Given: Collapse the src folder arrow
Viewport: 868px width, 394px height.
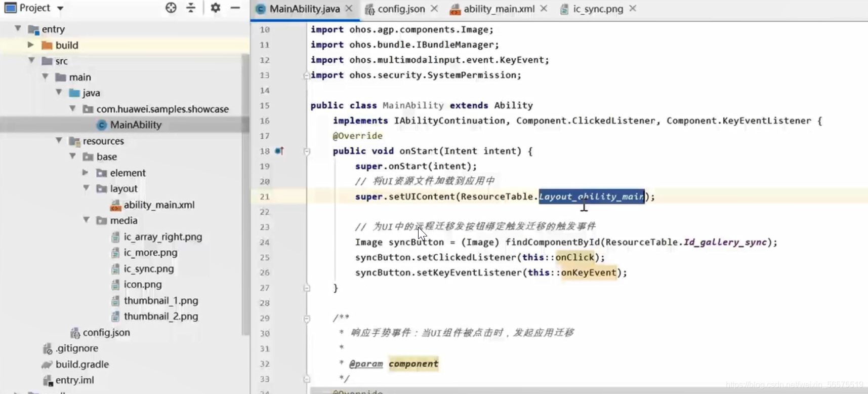Looking at the screenshot, I should click(32, 60).
